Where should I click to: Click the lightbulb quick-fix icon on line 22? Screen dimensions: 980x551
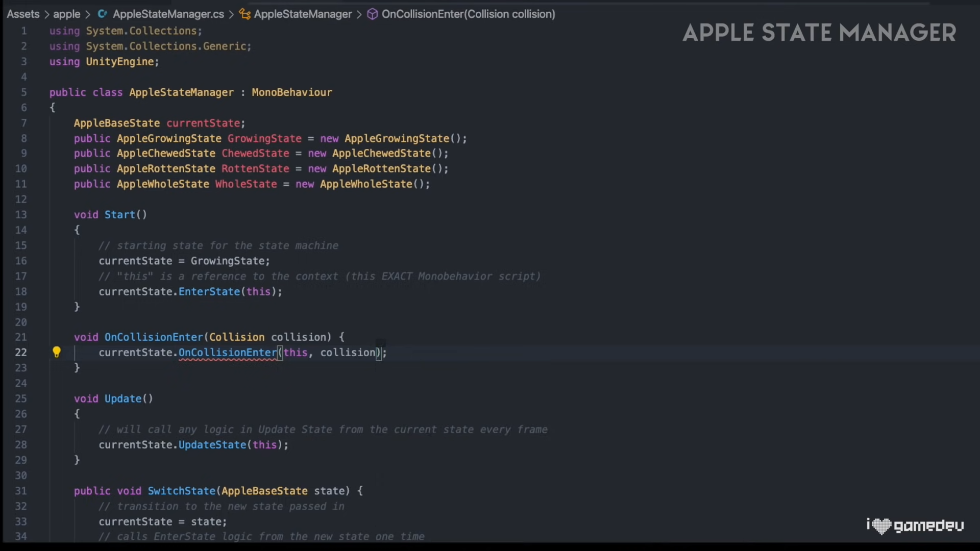point(57,352)
